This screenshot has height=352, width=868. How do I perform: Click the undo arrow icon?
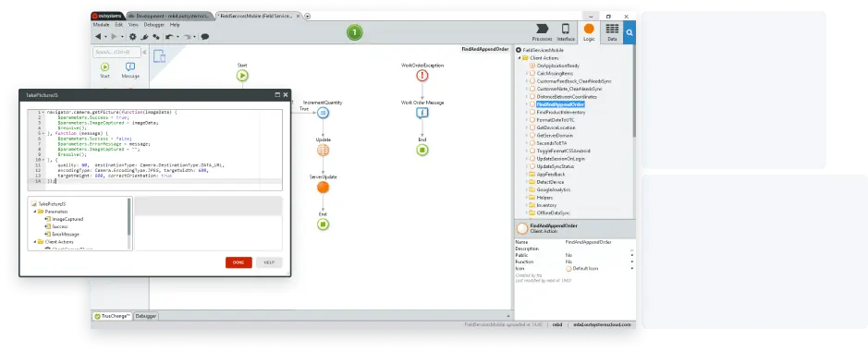tap(169, 37)
